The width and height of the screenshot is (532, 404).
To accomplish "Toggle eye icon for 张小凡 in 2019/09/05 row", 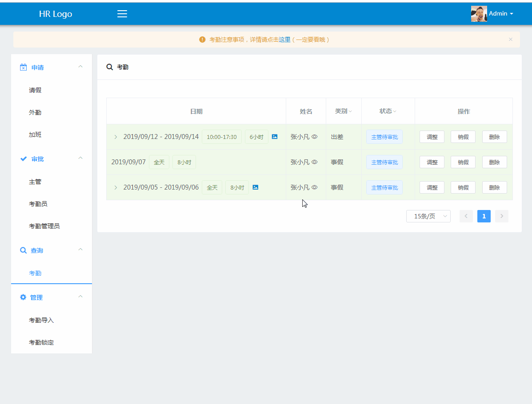I will point(315,187).
